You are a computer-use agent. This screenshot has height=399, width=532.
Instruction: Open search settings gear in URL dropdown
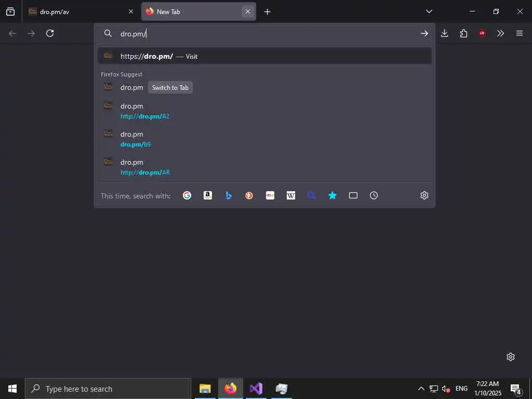click(x=424, y=195)
